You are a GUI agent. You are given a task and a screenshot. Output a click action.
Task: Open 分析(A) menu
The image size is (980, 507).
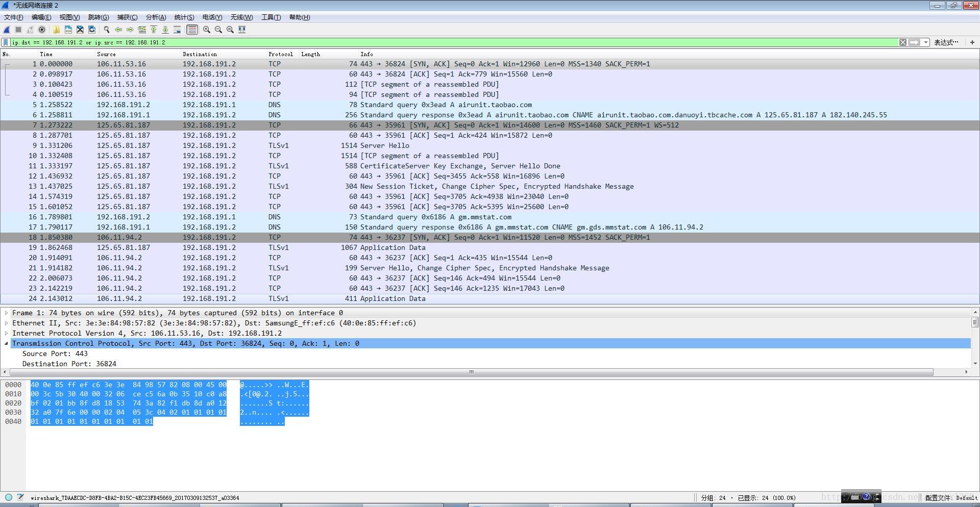(156, 17)
